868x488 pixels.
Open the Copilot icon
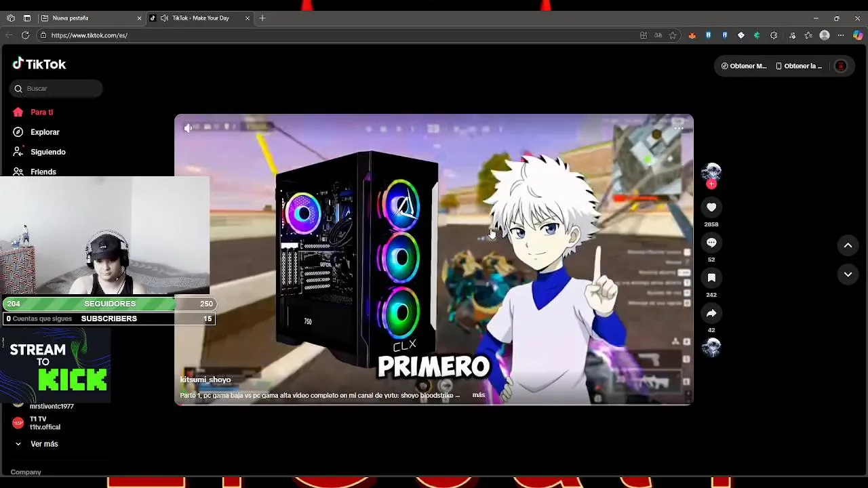tap(858, 35)
